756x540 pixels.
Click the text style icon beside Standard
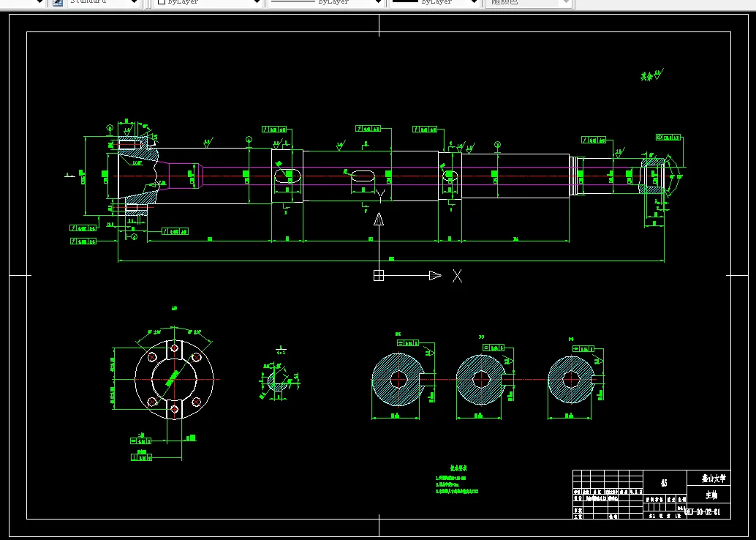click(57, 2)
